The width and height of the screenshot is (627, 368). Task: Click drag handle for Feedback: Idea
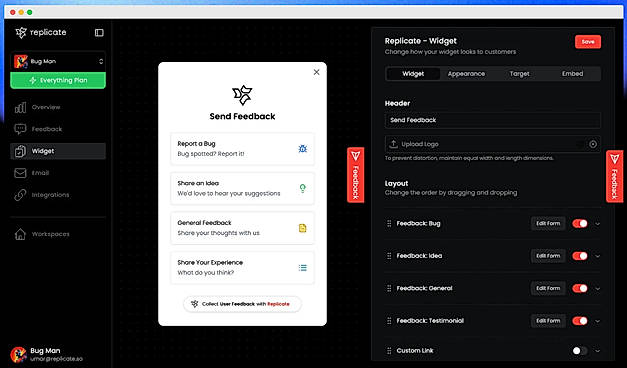(x=389, y=256)
